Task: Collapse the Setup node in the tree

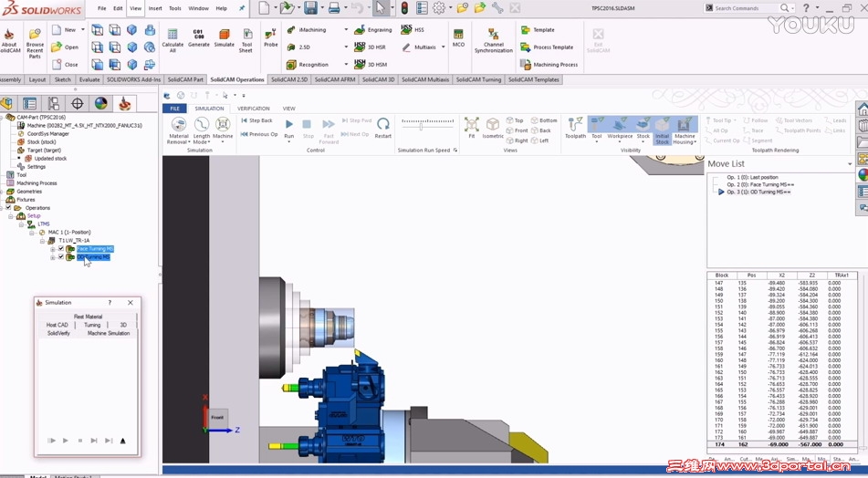Action: click(11, 216)
